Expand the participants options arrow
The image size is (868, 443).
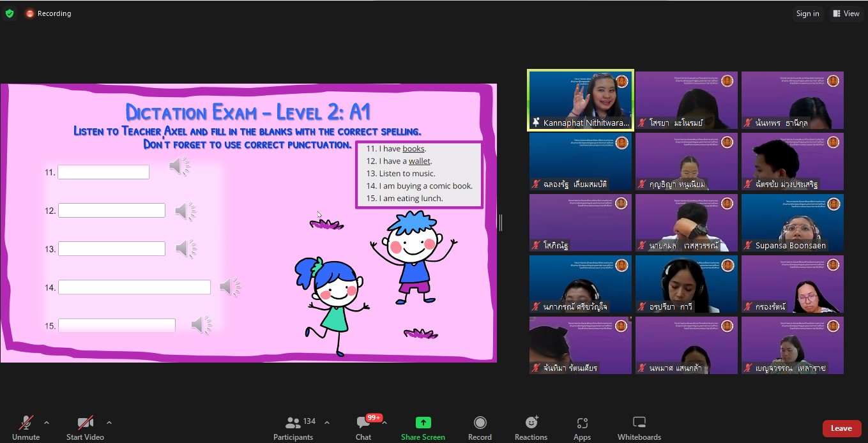327,423
